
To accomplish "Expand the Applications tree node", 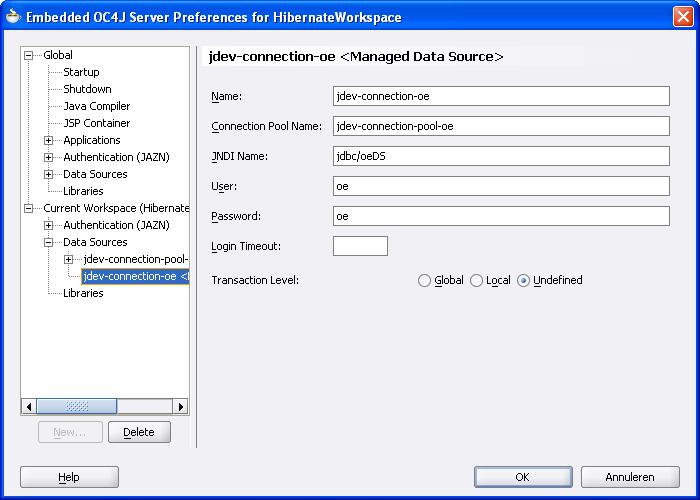I will tap(48, 140).
